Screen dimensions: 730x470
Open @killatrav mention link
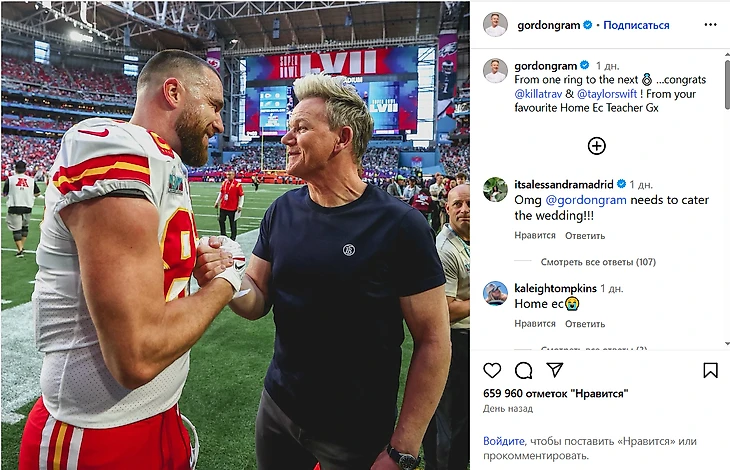coord(538,94)
